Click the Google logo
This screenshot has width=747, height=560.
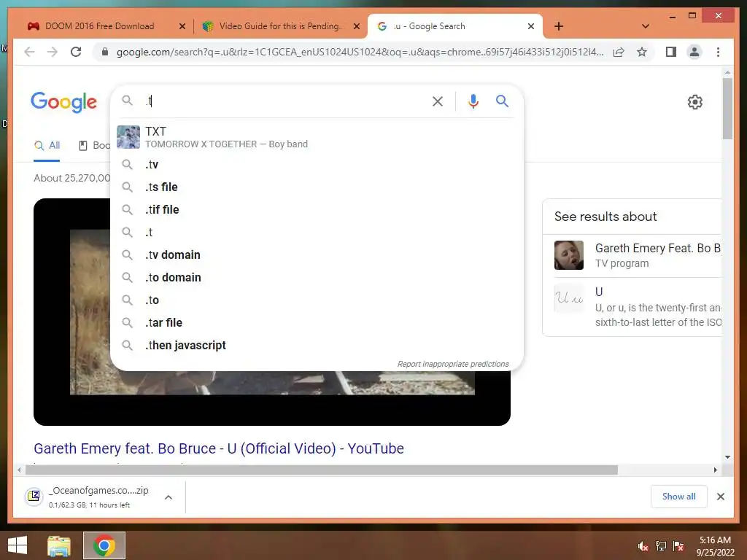(x=64, y=102)
